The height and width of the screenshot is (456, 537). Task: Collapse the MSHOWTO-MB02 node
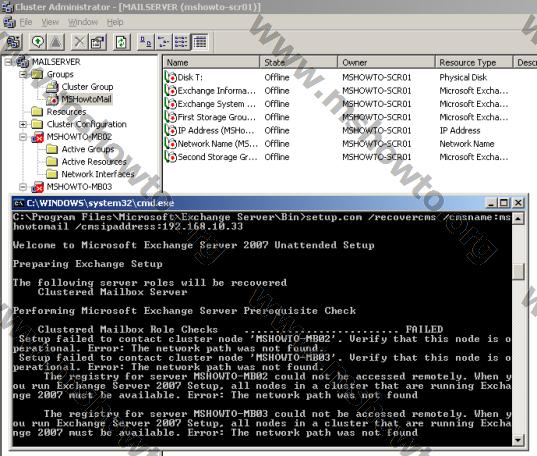(x=23, y=137)
